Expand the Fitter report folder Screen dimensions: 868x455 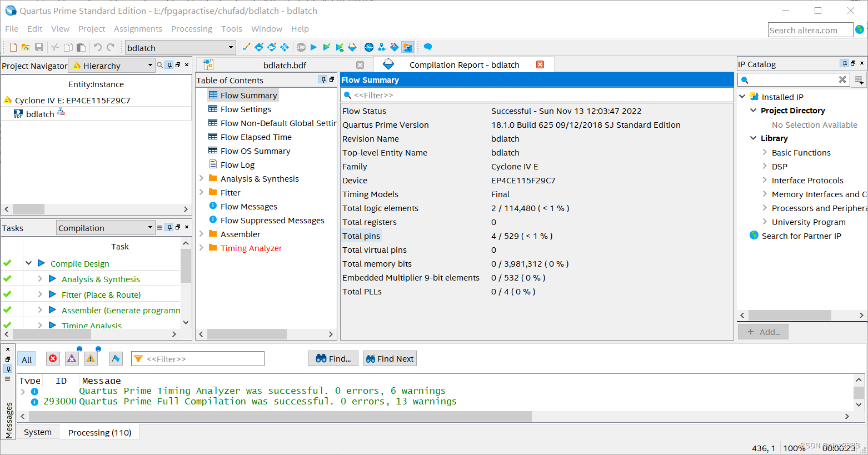tap(201, 192)
